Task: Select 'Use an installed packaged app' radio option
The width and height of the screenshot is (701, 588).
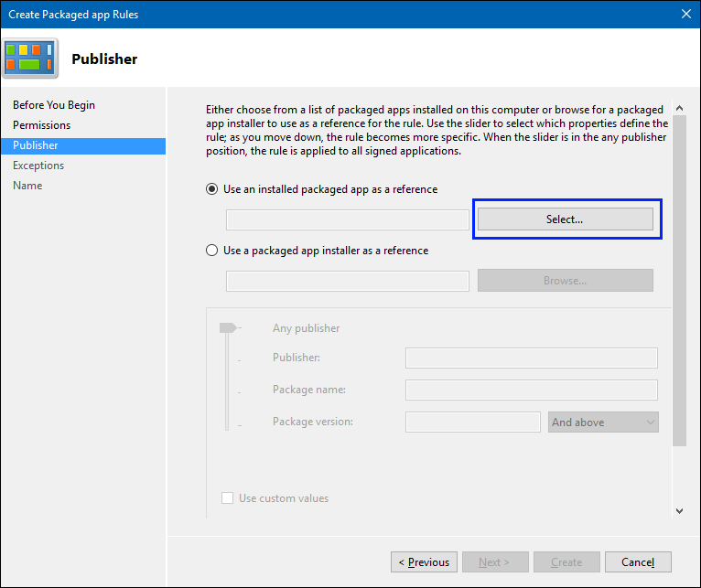Action: click(212, 189)
